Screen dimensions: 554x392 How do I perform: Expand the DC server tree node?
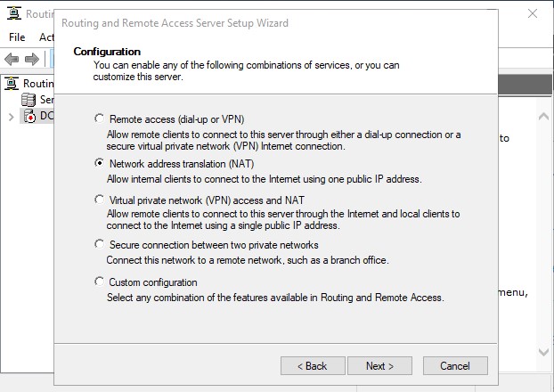pos(11,117)
